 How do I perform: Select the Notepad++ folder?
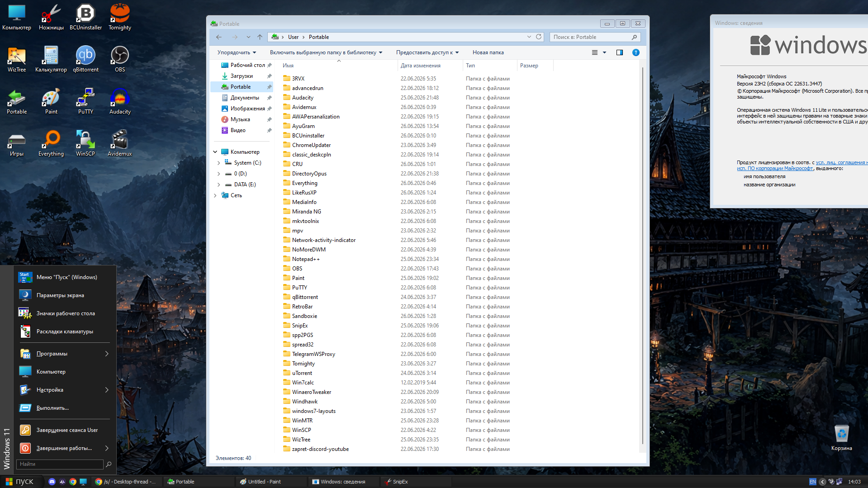pos(306,259)
